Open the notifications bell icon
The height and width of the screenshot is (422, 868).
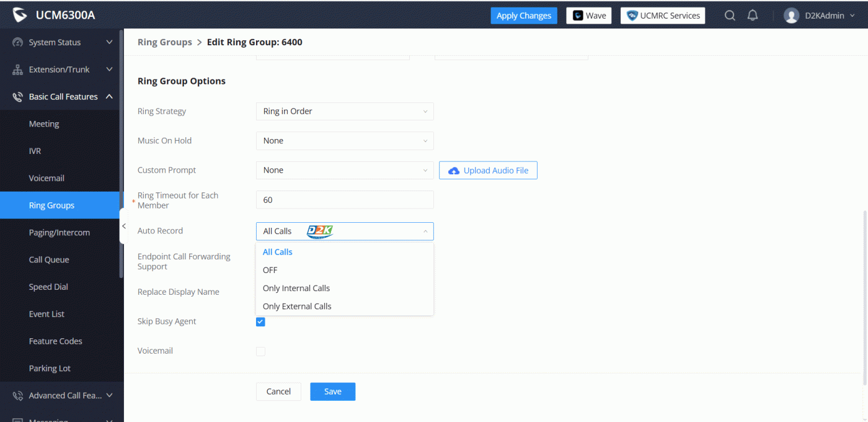[753, 16]
